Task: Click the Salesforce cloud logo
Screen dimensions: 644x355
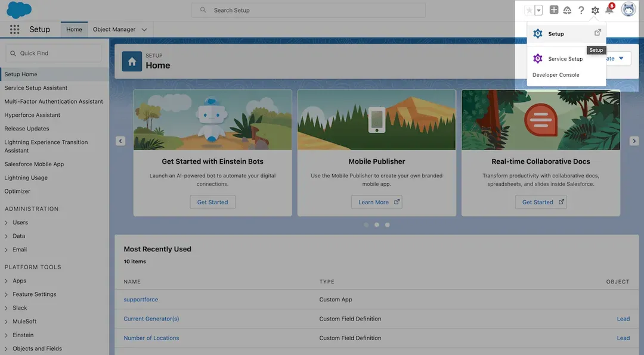Action: (x=19, y=10)
